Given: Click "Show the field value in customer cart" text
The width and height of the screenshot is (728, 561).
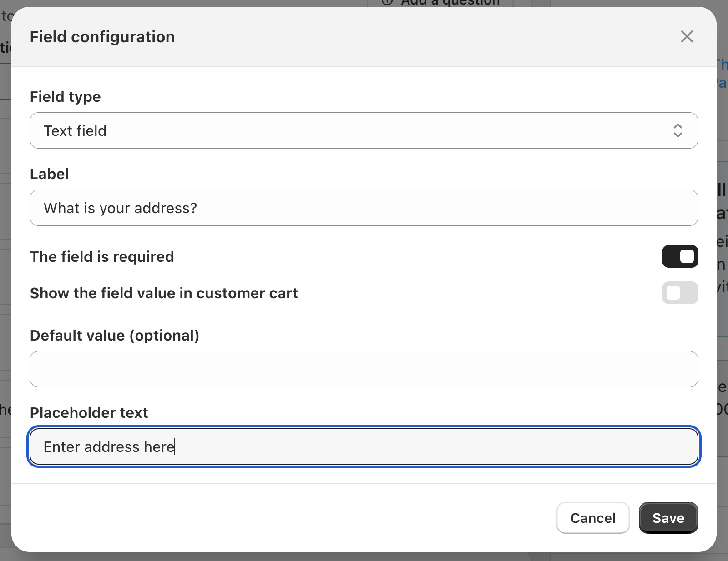Looking at the screenshot, I should click(164, 293).
